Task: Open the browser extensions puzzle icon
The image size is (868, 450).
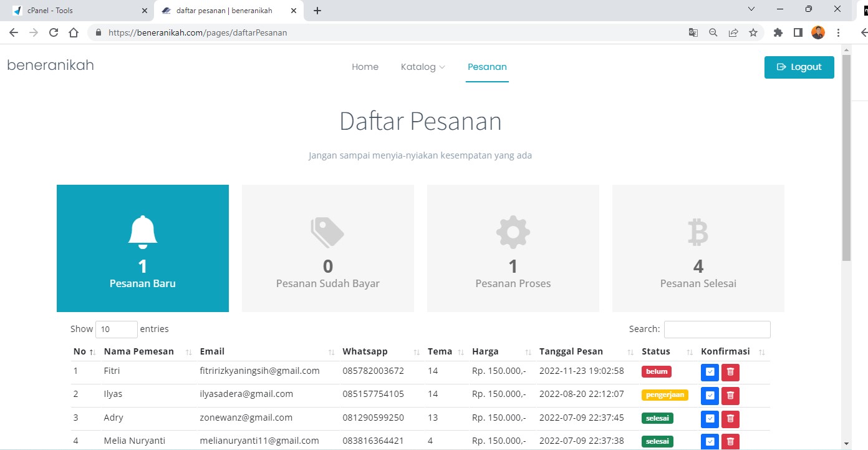Action: [778, 33]
